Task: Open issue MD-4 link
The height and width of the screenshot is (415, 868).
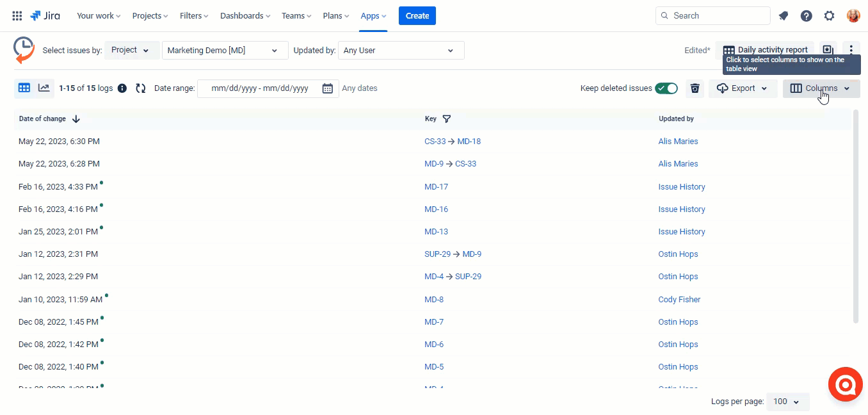Action: (434, 277)
